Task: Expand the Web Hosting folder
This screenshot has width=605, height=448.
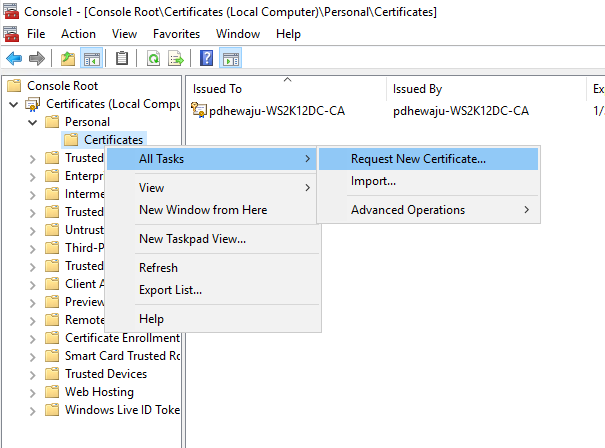Action: (x=33, y=393)
